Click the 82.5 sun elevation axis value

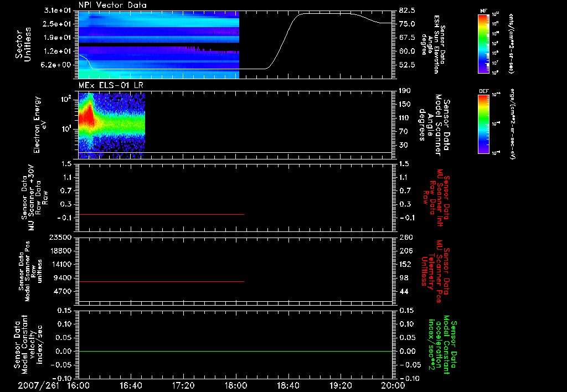[x=407, y=11]
